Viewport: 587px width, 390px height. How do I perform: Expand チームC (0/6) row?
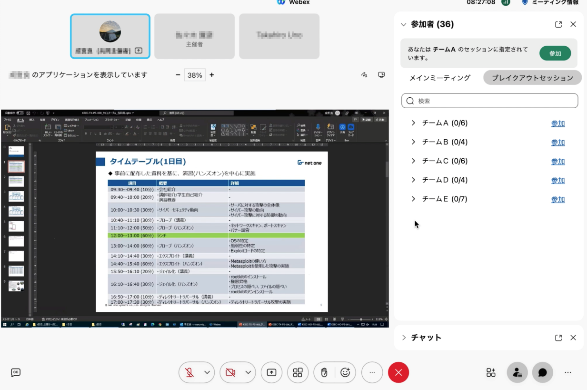pos(413,161)
